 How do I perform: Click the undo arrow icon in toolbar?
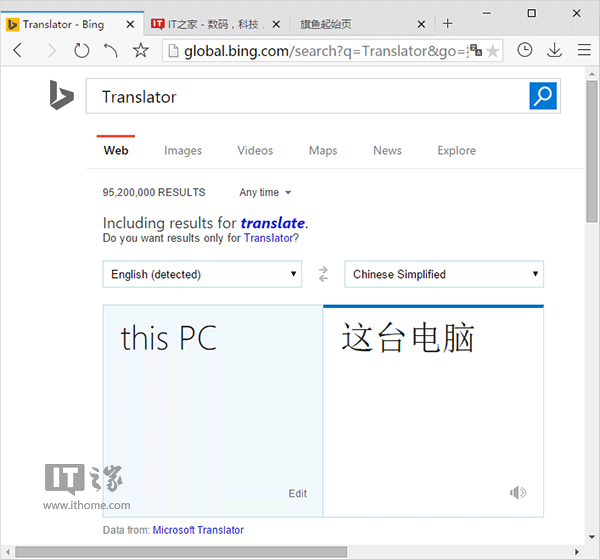(110, 50)
